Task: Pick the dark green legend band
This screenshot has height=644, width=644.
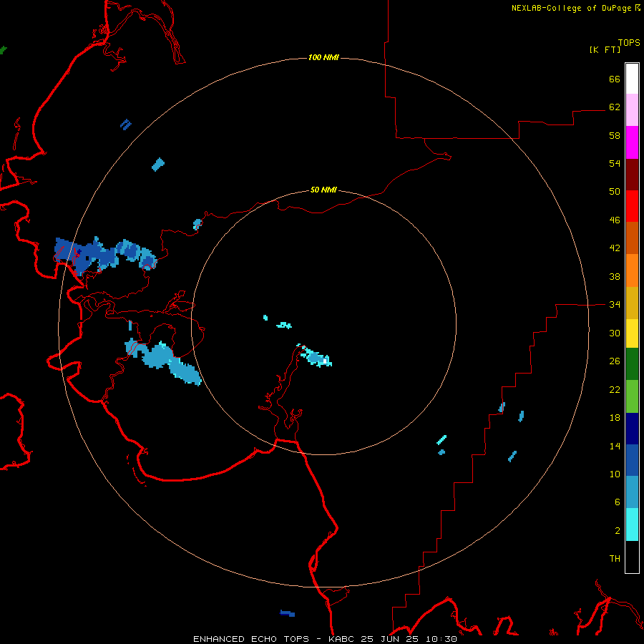Action: pyautogui.click(x=632, y=364)
